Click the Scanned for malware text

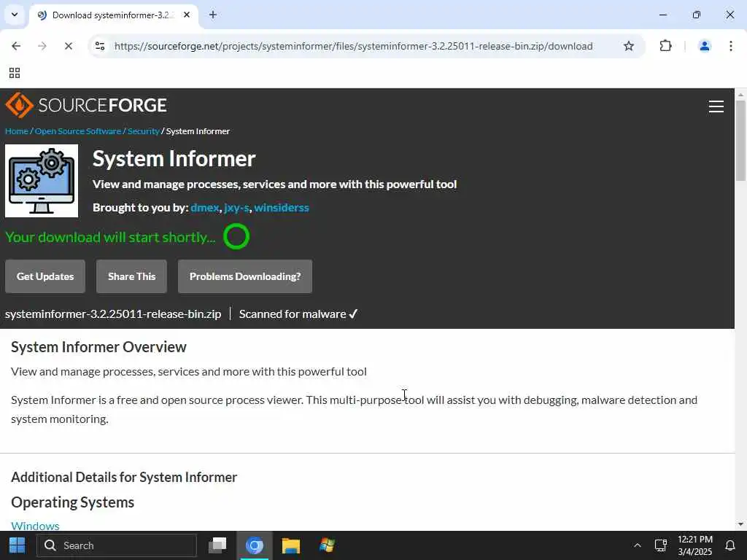pyautogui.click(x=298, y=314)
